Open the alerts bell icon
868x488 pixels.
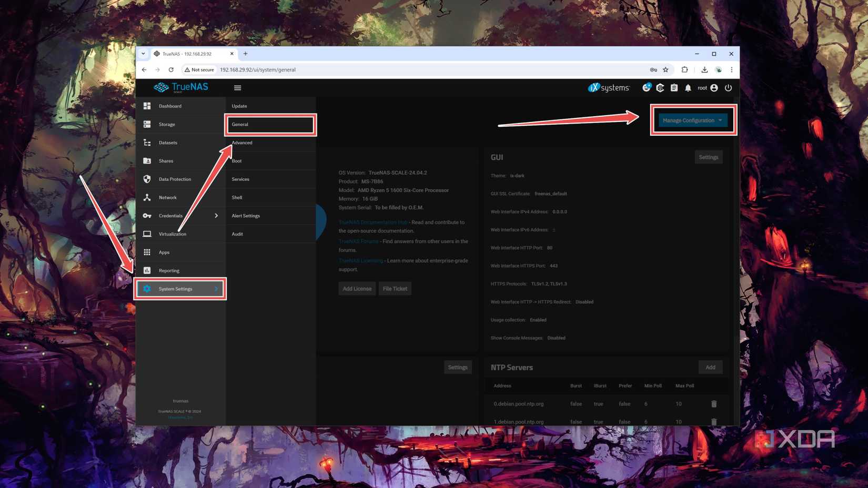pyautogui.click(x=688, y=88)
